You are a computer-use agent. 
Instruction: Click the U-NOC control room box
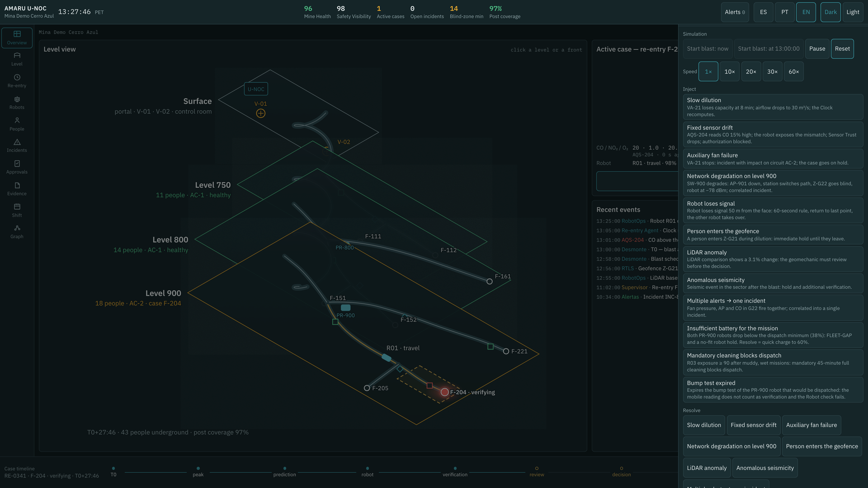point(256,89)
